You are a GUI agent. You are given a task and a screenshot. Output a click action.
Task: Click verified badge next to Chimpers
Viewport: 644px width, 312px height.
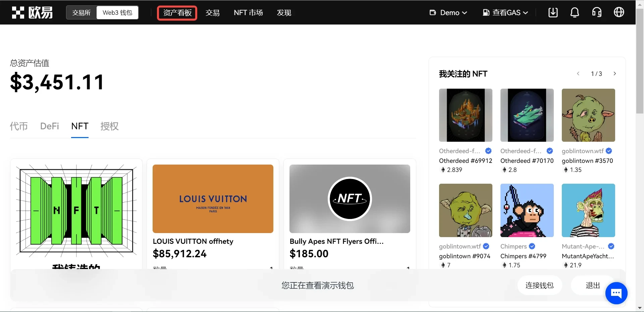[532, 247]
